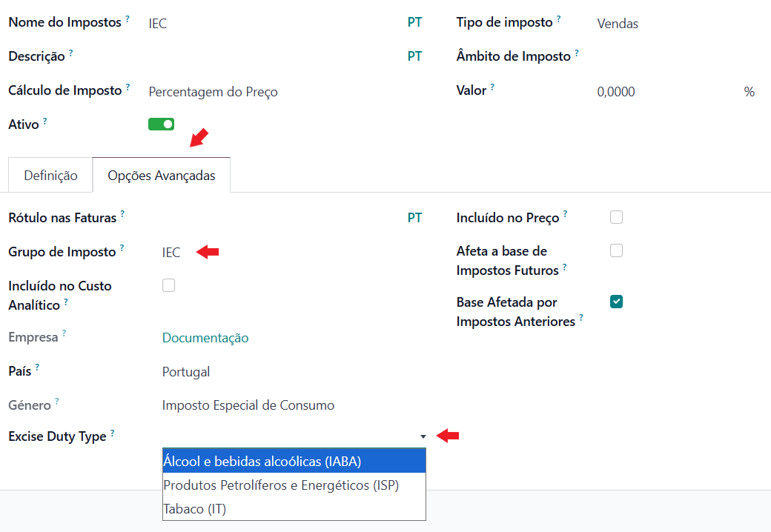The width and height of the screenshot is (771, 532).
Task: Click tooltip icon next to Excise Duty Type
Action: pos(113,433)
